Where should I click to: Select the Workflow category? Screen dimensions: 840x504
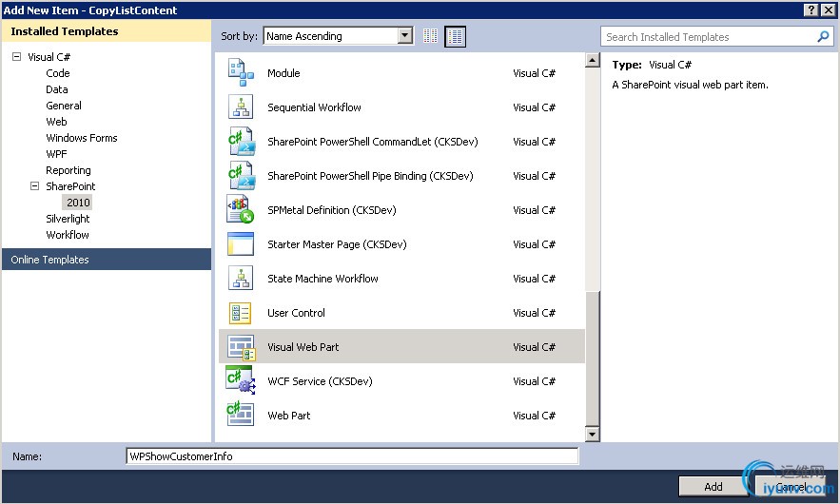click(x=68, y=235)
